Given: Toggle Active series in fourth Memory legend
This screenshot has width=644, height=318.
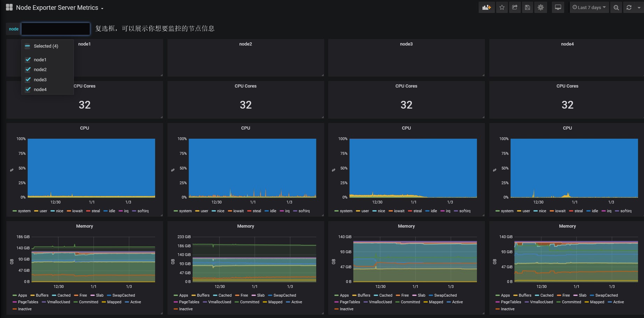Looking at the screenshot, I should click(x=618, y=302).
